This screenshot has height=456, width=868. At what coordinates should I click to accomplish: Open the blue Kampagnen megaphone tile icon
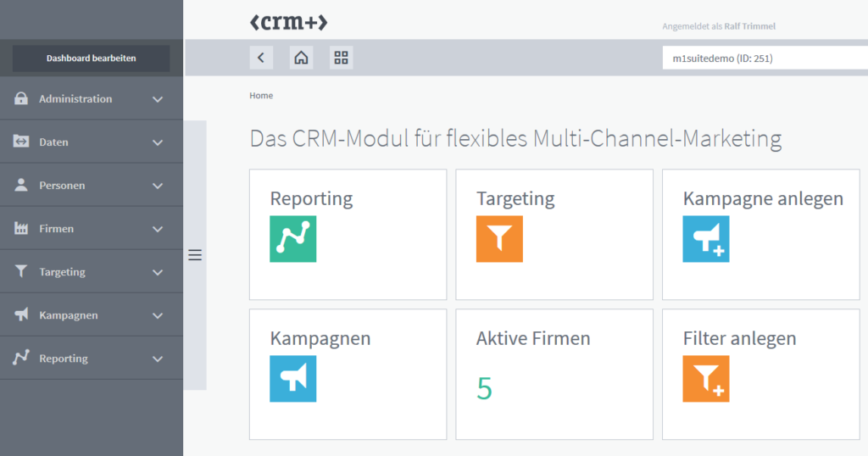[x=292, y=379]
